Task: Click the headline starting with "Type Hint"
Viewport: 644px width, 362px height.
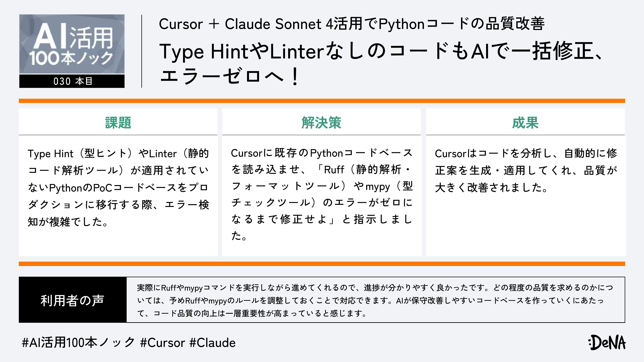Action: point(380,51)
